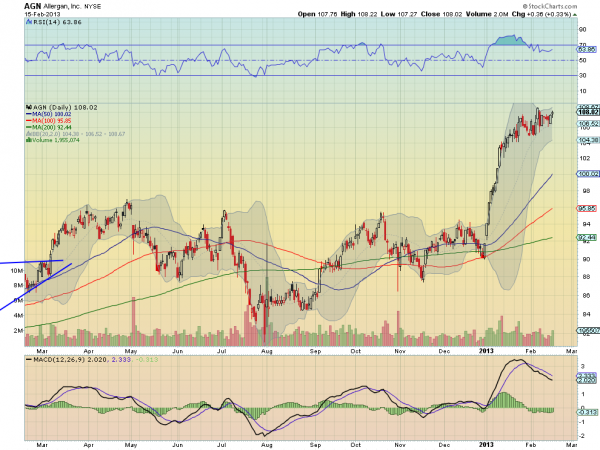Click the RSI indicator line icon
This screenshot has width=600, height=450.
(x=29, y=22)
